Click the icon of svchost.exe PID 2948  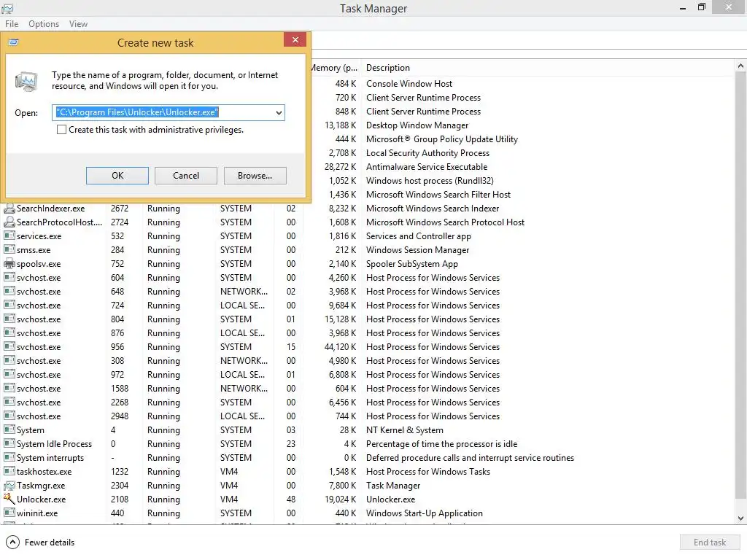coord(9,416)
